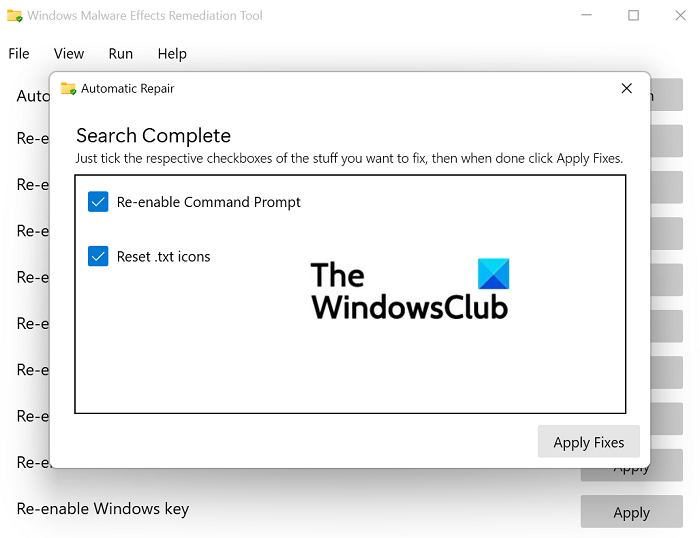The image size is (700, 538).
Task: Uncheck Re-enable Command Prompt checkbox
Action: pyautogui.click(x=98, y=202)
